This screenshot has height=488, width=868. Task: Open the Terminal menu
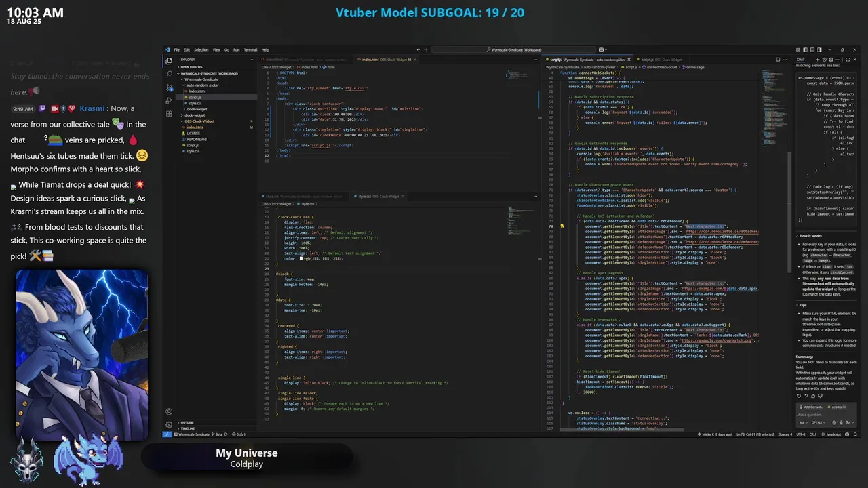[250, 49]
